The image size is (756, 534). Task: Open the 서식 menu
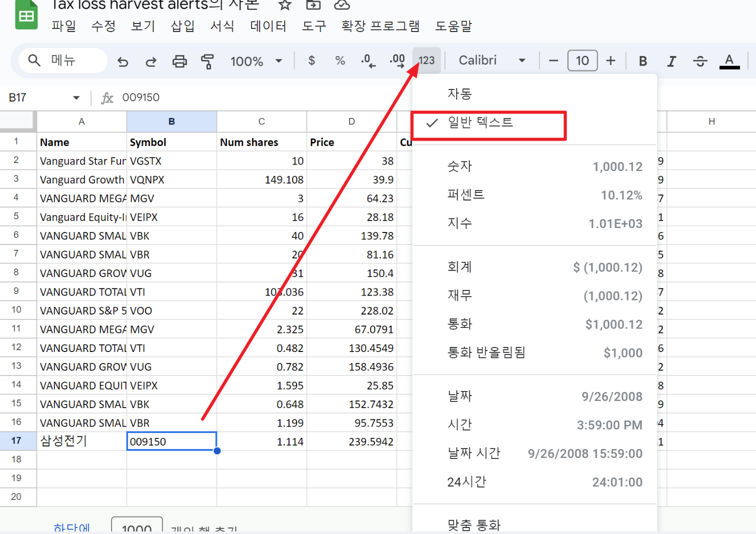point(222,26)
